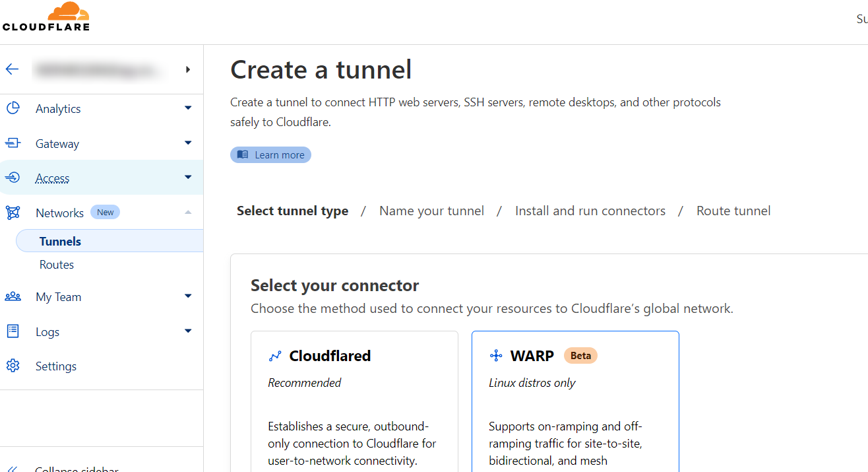Click the Analytics pie chart icon
This screenshot has height=472, width=868.
coord(13,108)
